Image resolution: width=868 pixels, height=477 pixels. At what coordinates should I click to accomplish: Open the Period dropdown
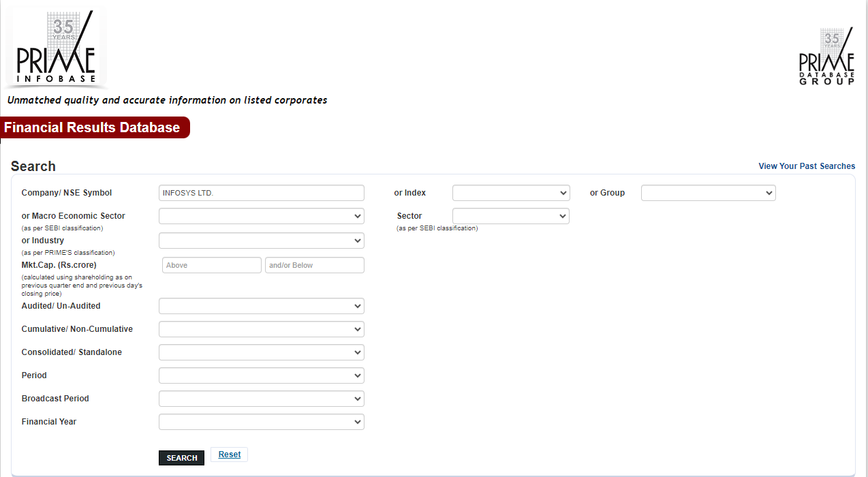point(261,375)
